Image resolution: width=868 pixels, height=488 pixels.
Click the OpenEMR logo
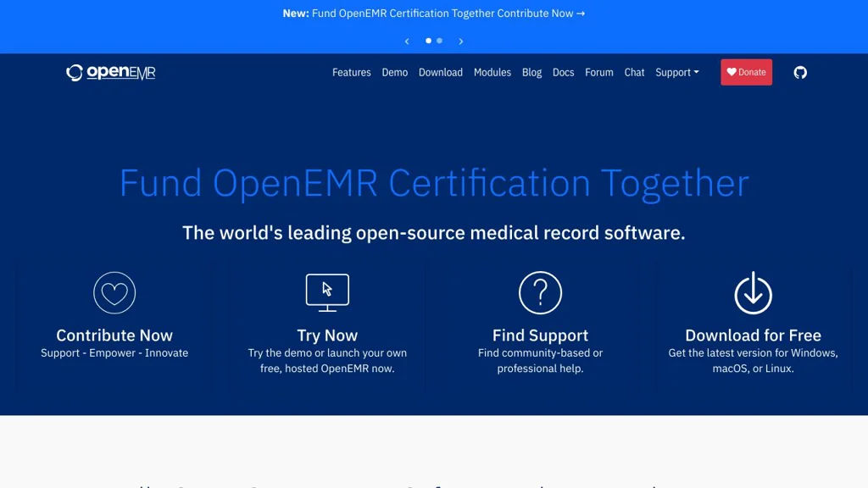click(x=111, y=73)
